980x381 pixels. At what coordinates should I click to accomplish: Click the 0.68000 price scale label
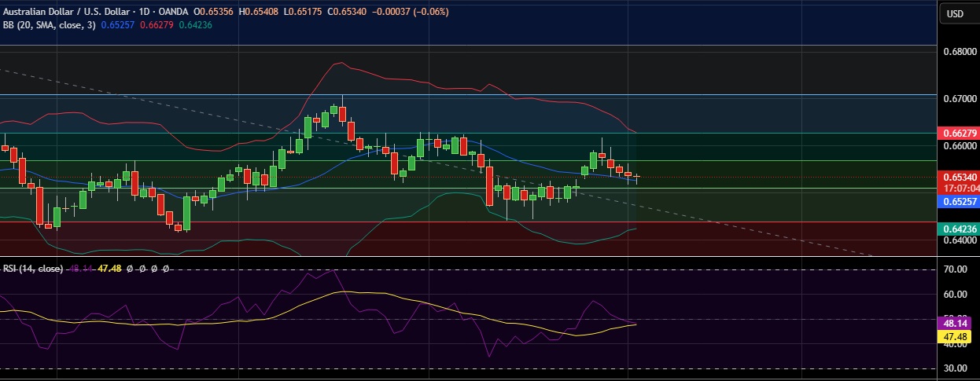point(960,52)
